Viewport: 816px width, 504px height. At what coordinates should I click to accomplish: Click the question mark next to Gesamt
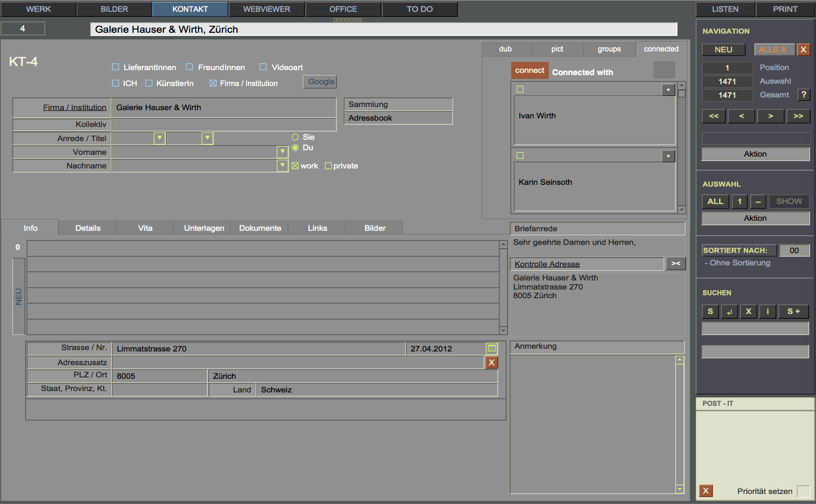click(804, 95)
